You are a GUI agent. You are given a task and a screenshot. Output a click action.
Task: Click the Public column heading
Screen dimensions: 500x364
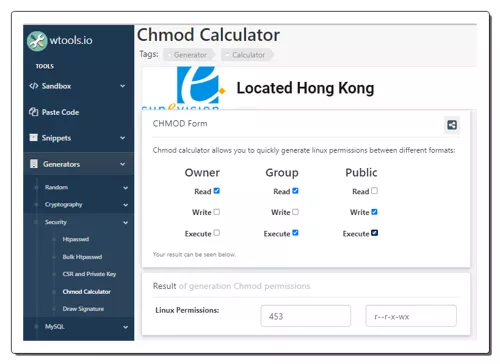pyautogui.click(x=361, y=172)
